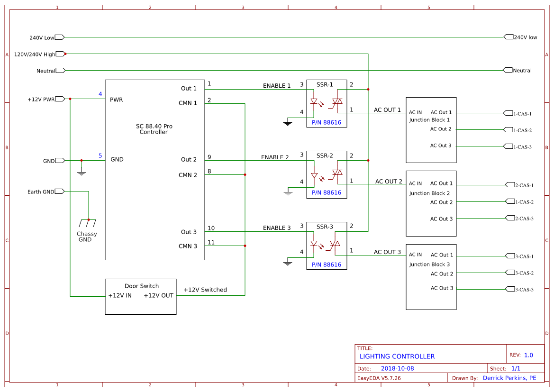554x392 pixels.
Task: Click P/N 88616 text under SSR-3
Action: pyautogui.click(x=327, y=265)
